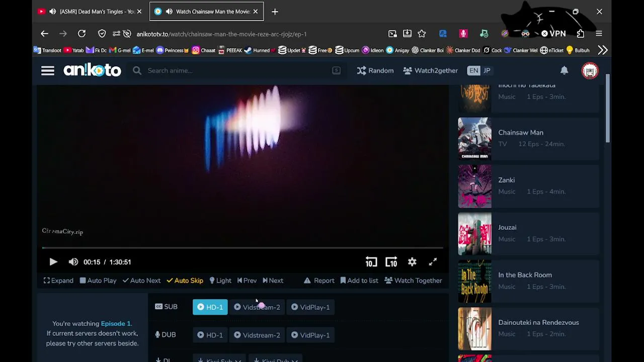The width and height of the screenshot is (644, 362).
Task: Bookmark this page with the star icon
Action: pos(422,34)
